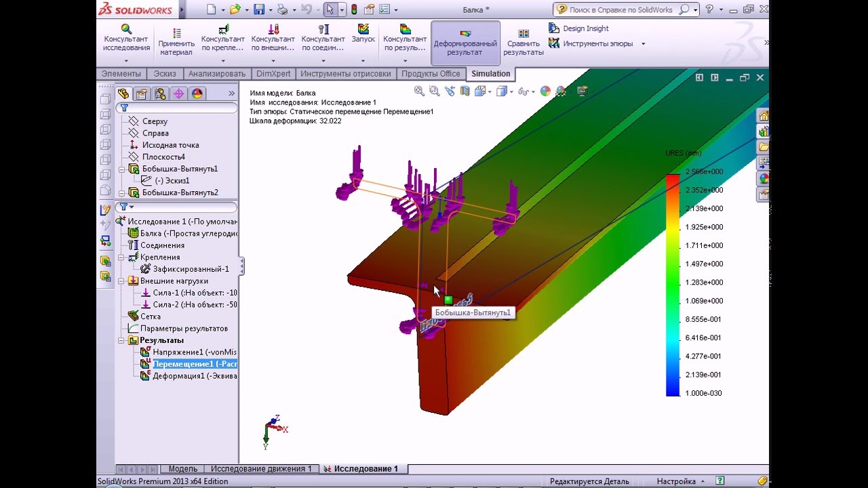Click View Settings monitor icon

(583, 91)
